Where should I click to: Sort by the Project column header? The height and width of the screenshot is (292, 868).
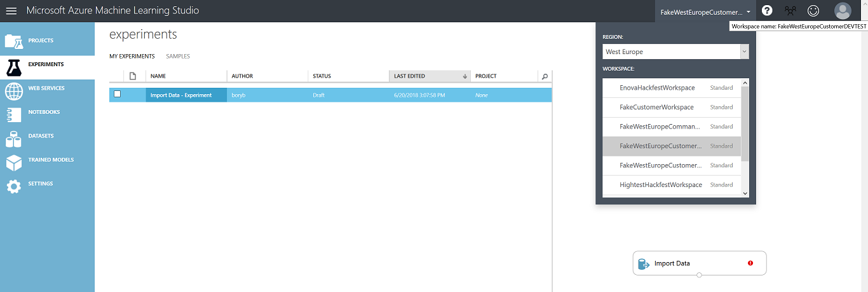(x=505, y=76)
